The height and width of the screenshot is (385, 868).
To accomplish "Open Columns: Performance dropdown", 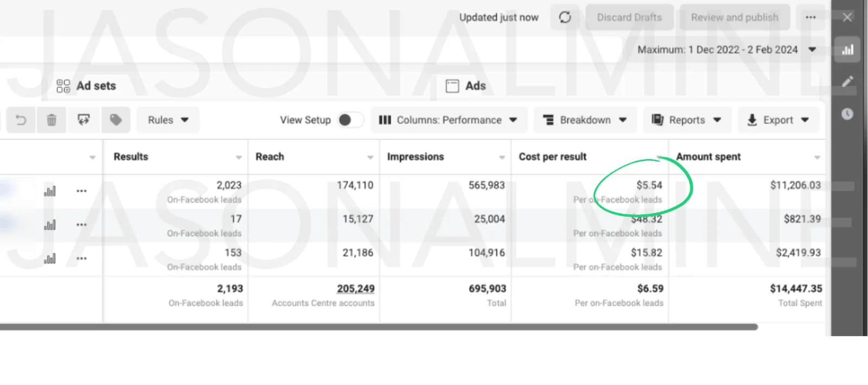I will point(449,120).
